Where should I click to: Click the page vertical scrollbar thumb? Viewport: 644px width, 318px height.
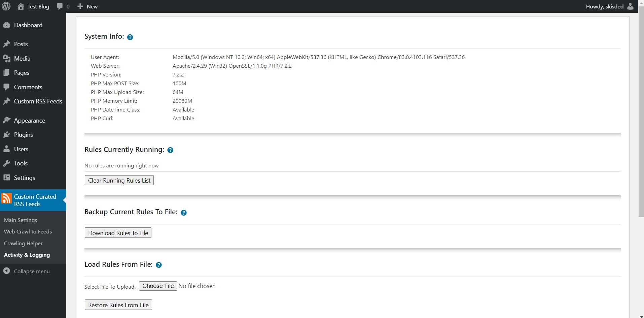(641, 111)
